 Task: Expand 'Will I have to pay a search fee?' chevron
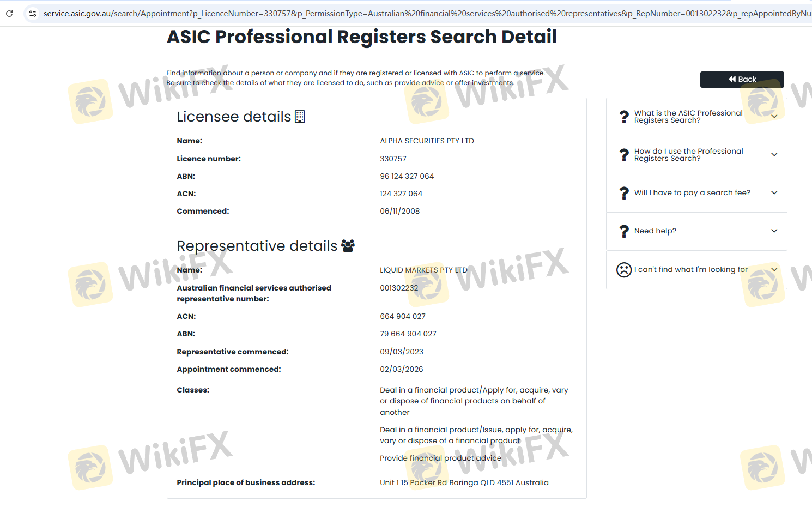pos(774,193)
